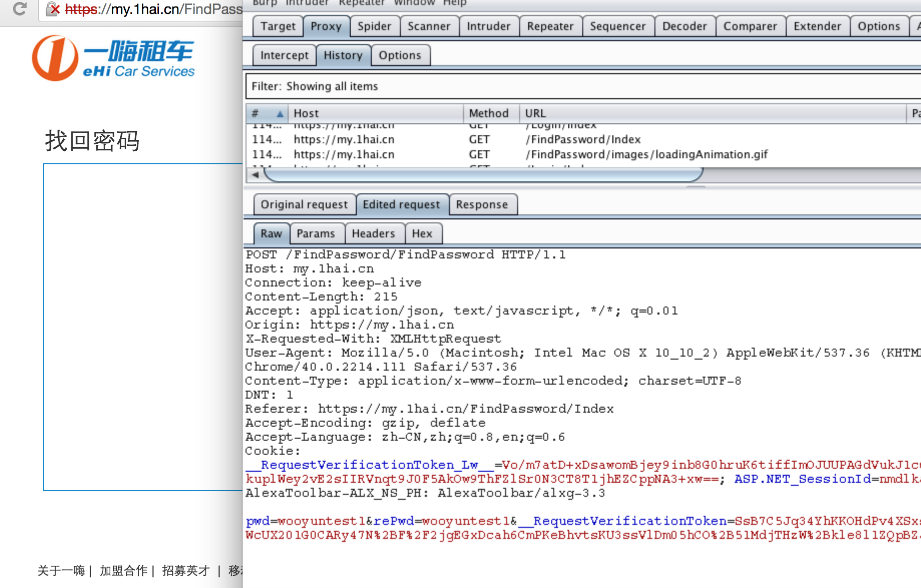Viewport: 921px width, 588px height.
Task: Open the 关于一嗨 footer link
Action: coord(61,570)
